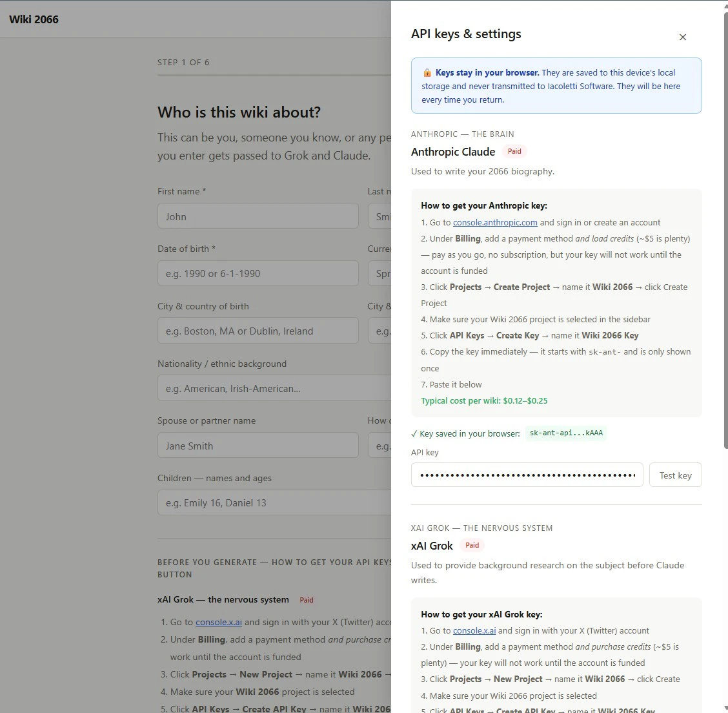This screenshot has width=728, height=713.
Task: Click the 'API key' field label
Action: pyautogui.click(x=425, y=453)
